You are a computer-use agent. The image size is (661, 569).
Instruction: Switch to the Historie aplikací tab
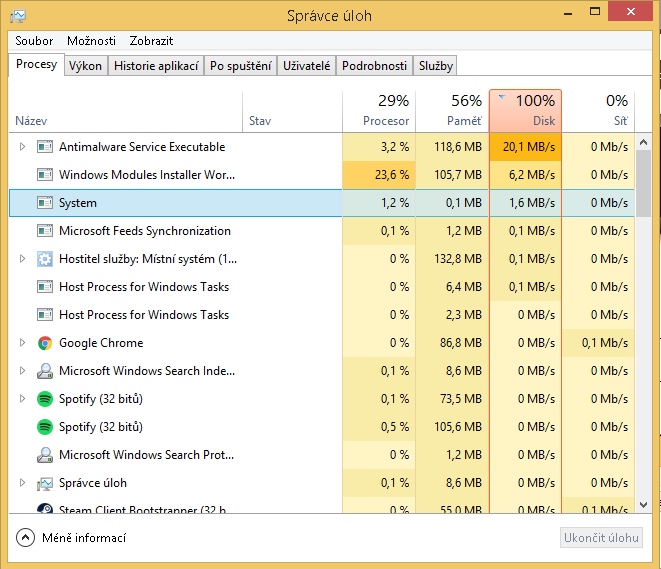tap(156, 66)
